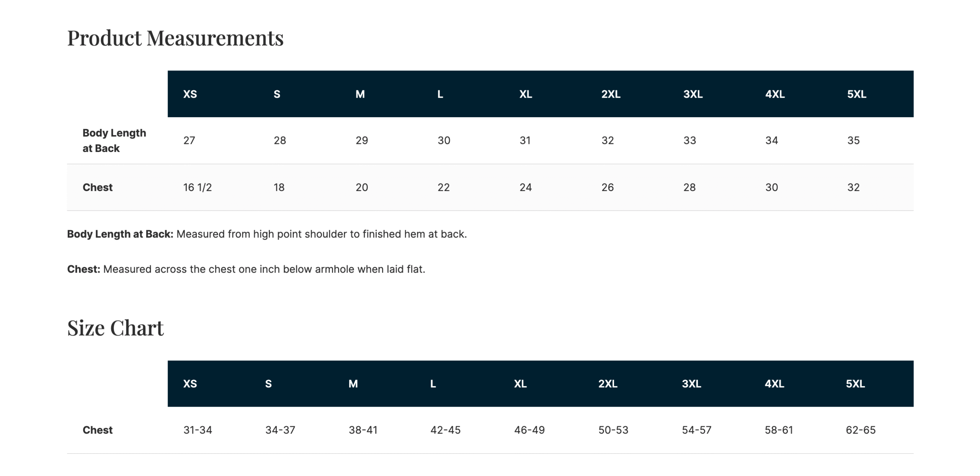Select the 62-65 chest size range
This screenshot has width=980, height=476.
[861, 430]
